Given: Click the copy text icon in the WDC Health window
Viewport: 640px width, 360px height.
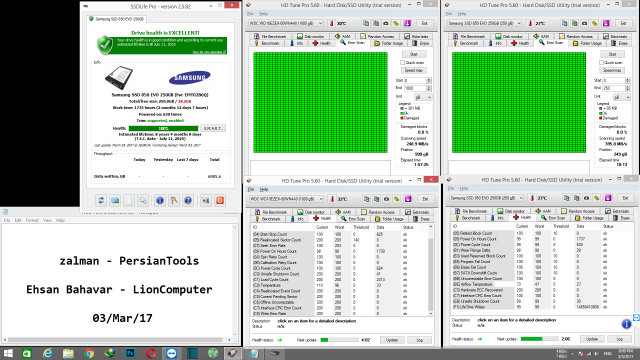Looking at the screenshot, I should pyautogui.click(x=367, y=199).
